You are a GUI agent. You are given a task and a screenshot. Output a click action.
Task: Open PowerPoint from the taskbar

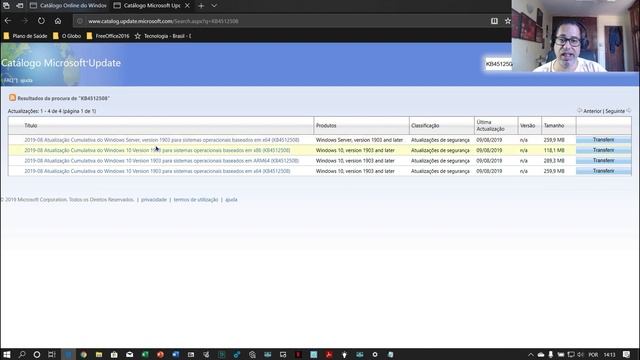pyautogui.click(x=160, y=355)
